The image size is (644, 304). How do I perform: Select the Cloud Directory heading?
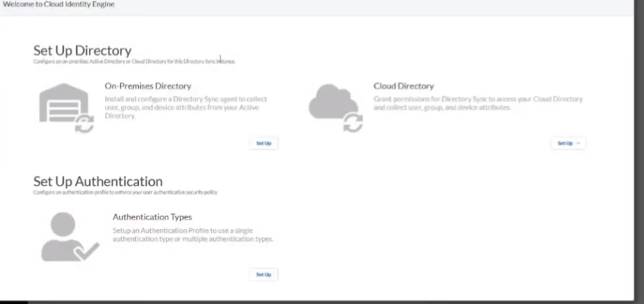pyautogui.click(x=404, y=86)
